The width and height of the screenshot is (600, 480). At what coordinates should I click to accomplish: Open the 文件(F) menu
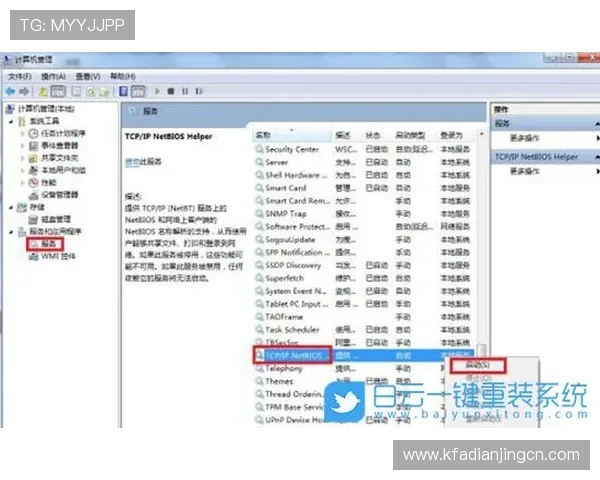(20, 77)
